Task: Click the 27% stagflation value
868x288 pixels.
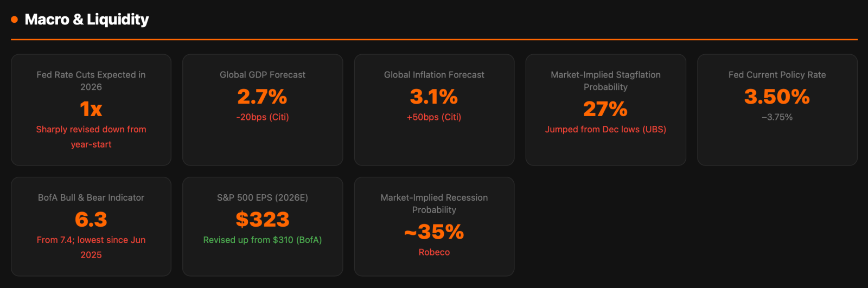Action: click(605, 109)
